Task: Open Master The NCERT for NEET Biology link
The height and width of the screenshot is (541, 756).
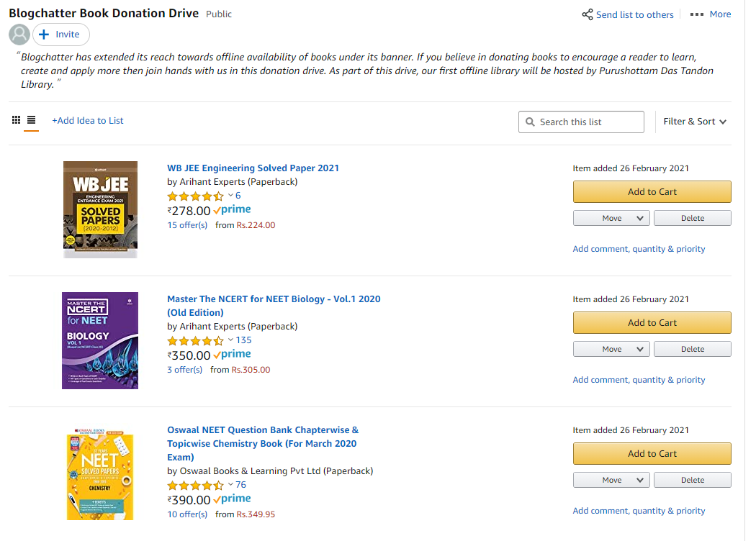Action: click(x=274, y=306)
